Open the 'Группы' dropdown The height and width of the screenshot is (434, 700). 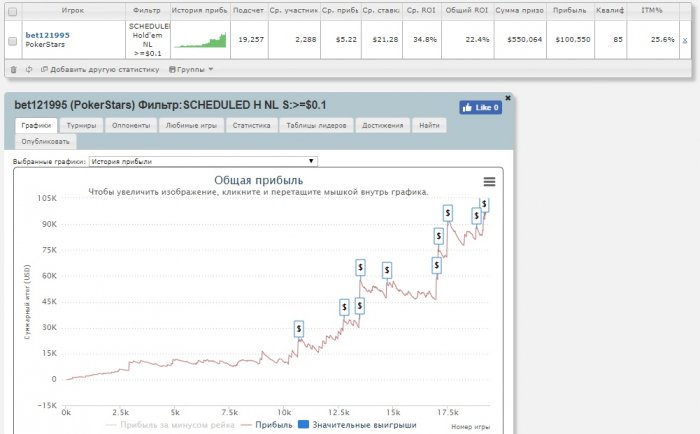191,70
